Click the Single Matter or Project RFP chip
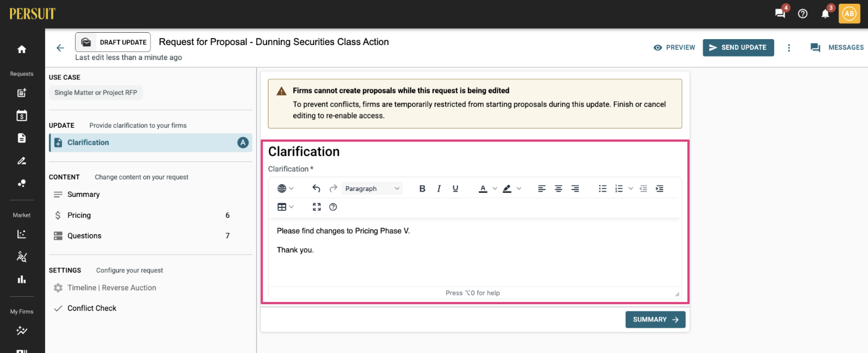 (96, 93)
